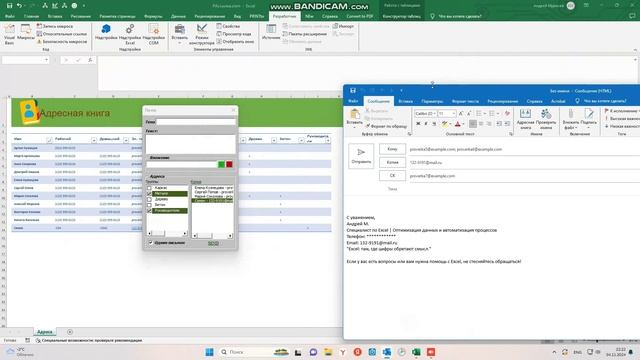The height and width of the screenshot is (360, 640).
Task: Close the mail form dialog
Action: coord(233,110)
